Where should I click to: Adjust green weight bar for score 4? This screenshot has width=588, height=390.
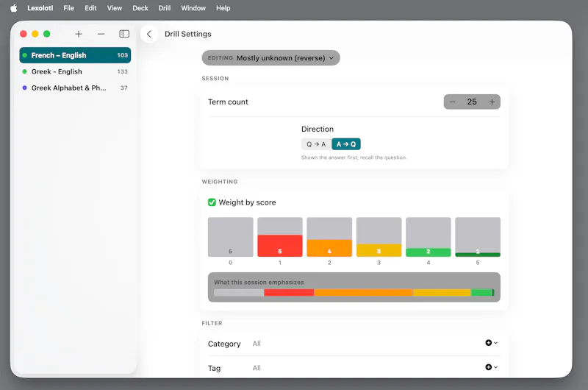[x=429, y=237]
